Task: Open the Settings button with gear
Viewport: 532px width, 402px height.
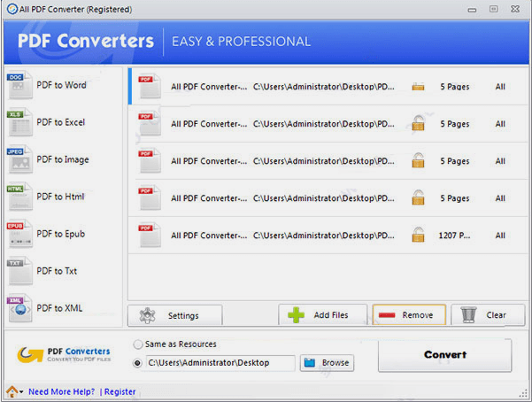Action: click(x=174, y=315)
